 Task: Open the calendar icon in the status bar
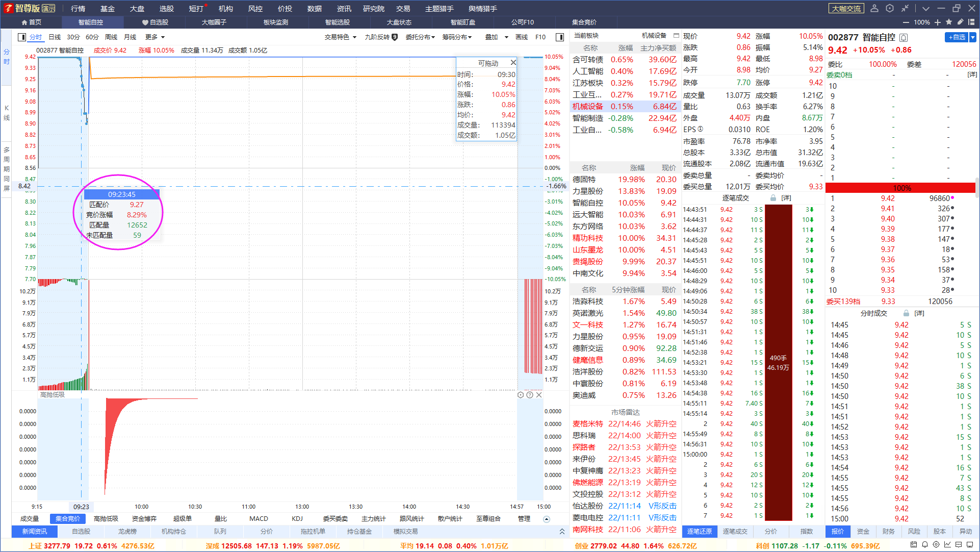click(x=914, y=545)
